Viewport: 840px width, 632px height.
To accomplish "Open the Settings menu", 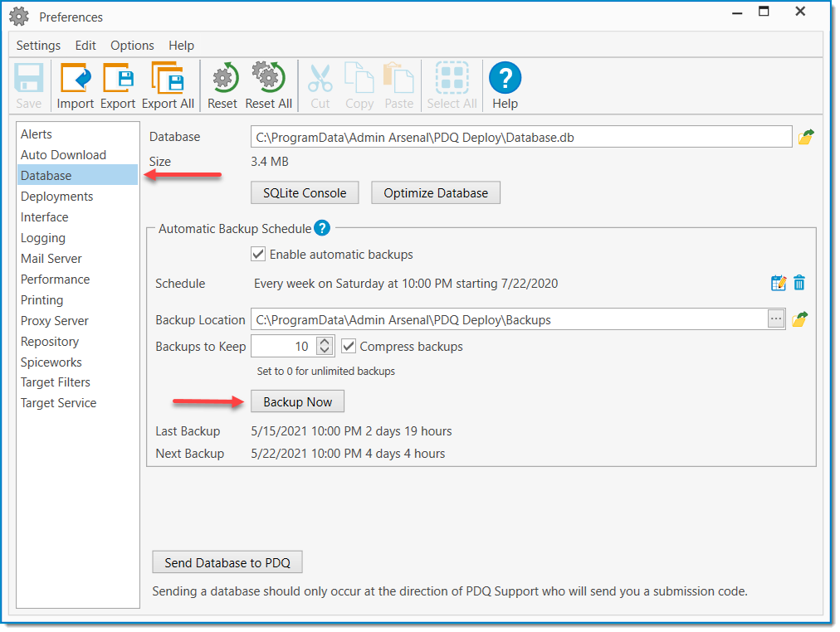I will [38, 46].
